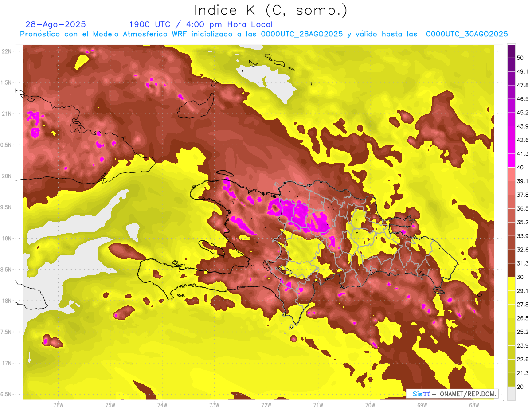Select the date text "28-Ago-2025"
The width and height of the screenshot is (532, 411).
pos(56,24)
